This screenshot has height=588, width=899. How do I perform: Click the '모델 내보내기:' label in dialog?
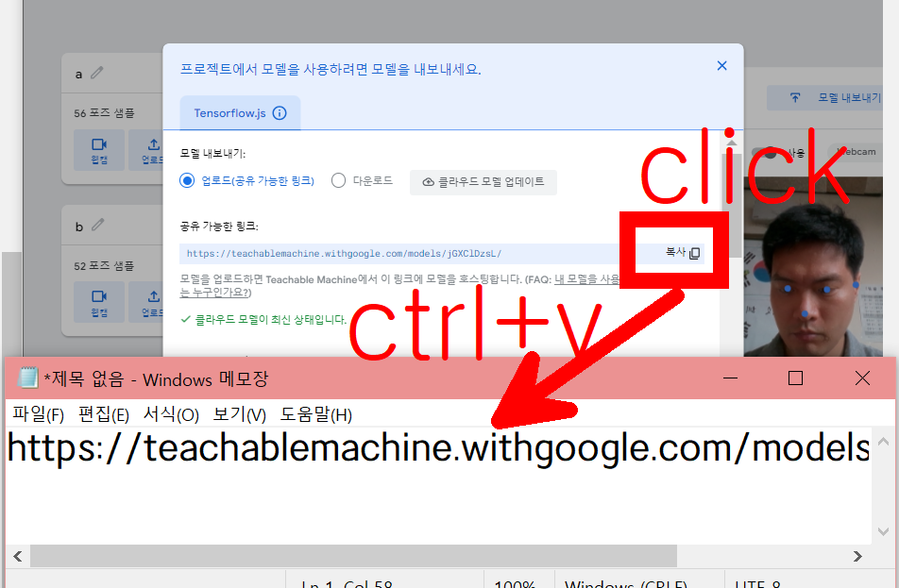212,153
